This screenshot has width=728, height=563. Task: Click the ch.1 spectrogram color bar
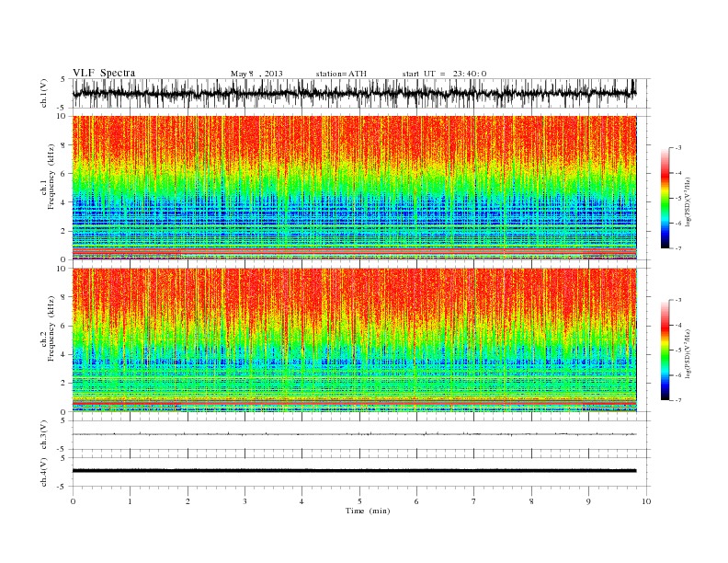[665, 198]
